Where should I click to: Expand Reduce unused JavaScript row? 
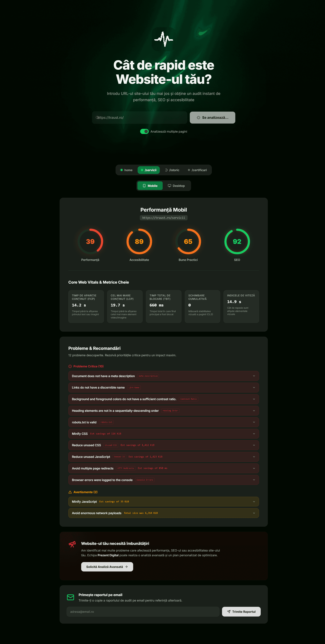[164, 457]
